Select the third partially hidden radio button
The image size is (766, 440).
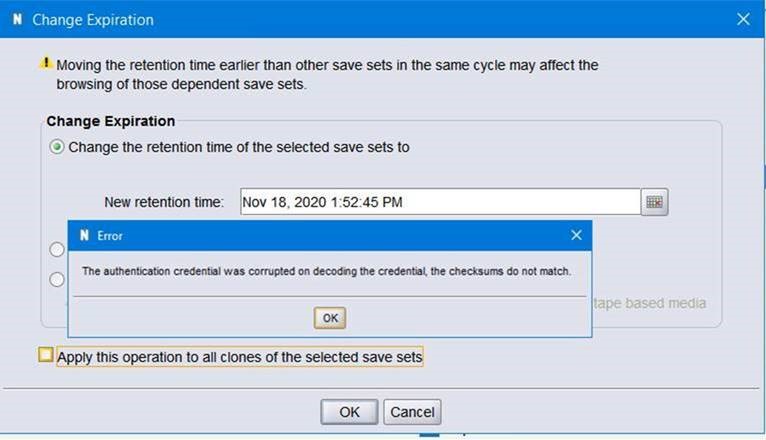57,279
